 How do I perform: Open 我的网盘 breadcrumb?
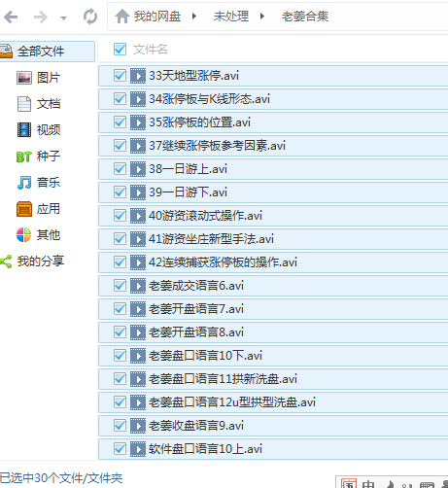[157, 17]
